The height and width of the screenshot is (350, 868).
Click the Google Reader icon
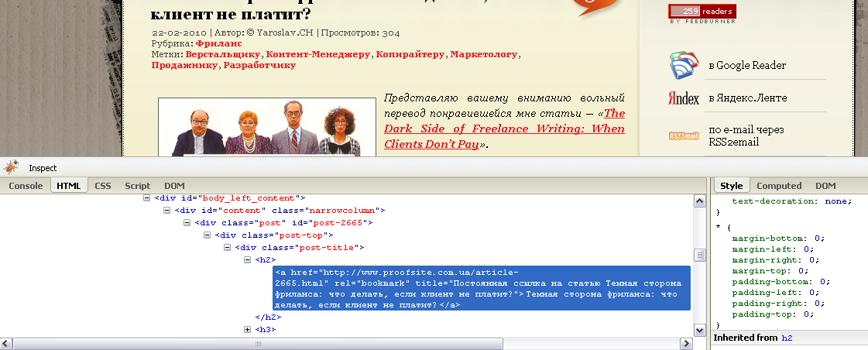coord(684,66)
